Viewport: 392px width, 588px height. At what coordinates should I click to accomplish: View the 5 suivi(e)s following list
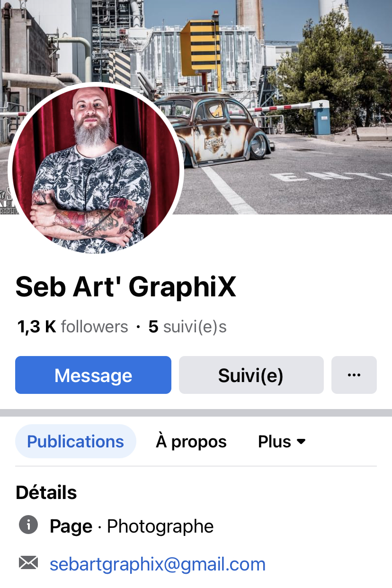[187, 327]
